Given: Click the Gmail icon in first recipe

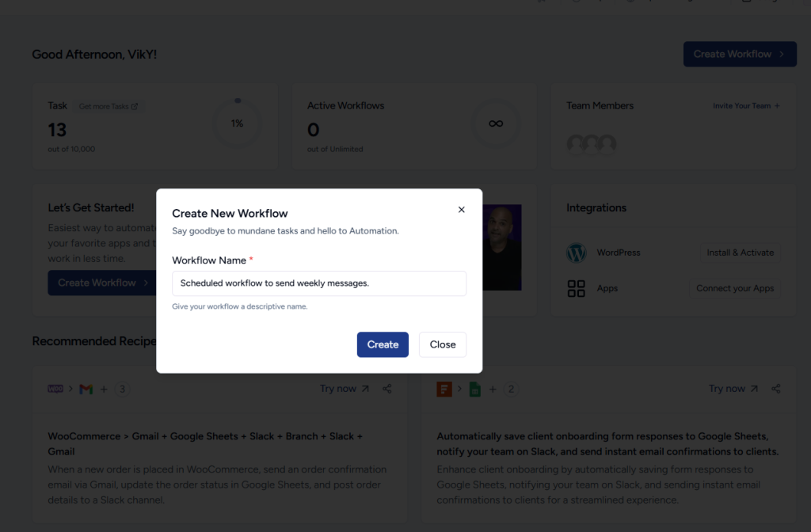Looking at the screenshot, I should click(x=86, y=389).
